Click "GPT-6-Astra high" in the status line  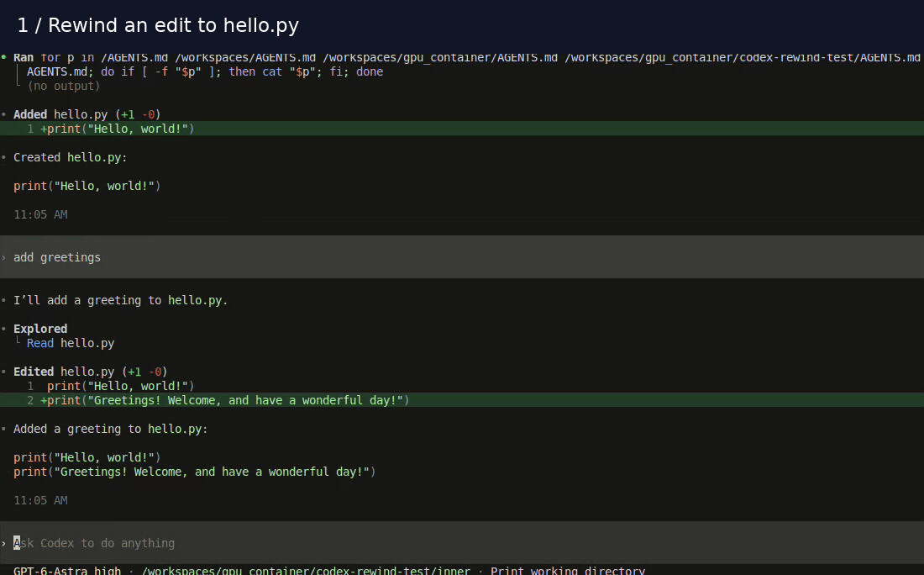click(x=67, y=570)
